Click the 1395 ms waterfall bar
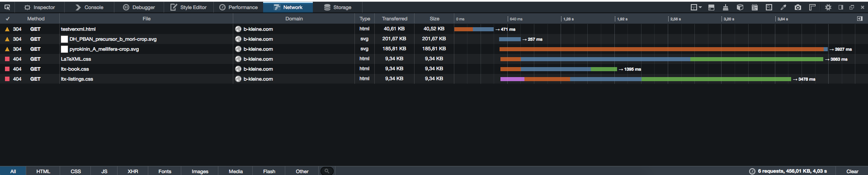The image size is (868, 175). tap(559, 69)
